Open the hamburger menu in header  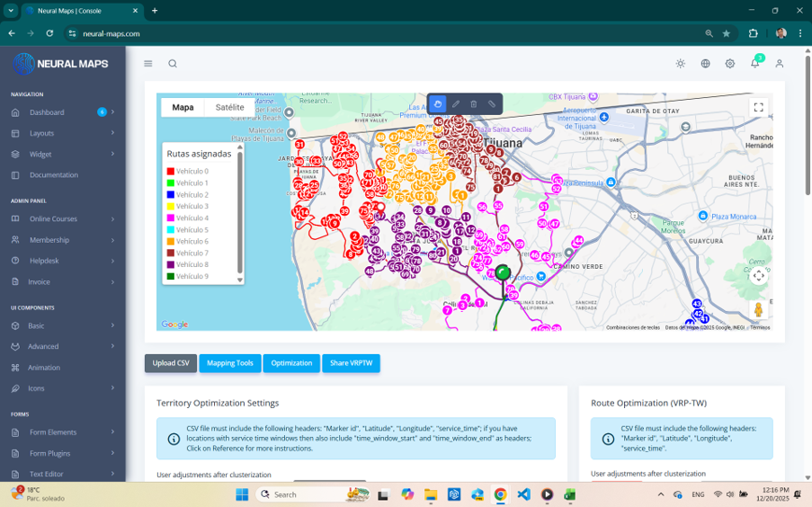coord(148,64)
